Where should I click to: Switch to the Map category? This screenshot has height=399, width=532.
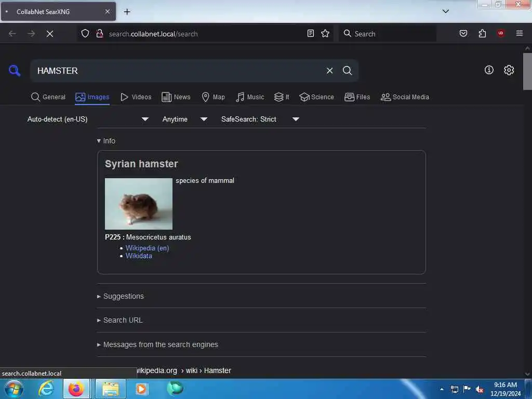(214, 97)
